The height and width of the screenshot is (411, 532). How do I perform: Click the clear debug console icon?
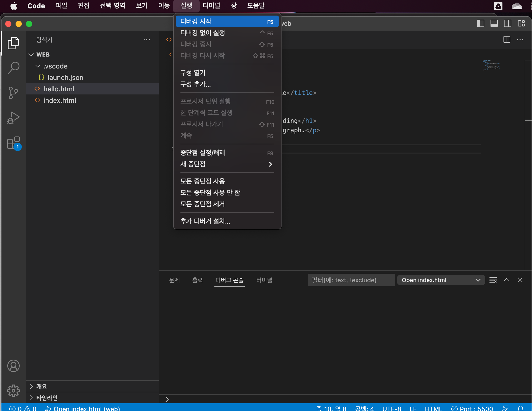point(493,280)
